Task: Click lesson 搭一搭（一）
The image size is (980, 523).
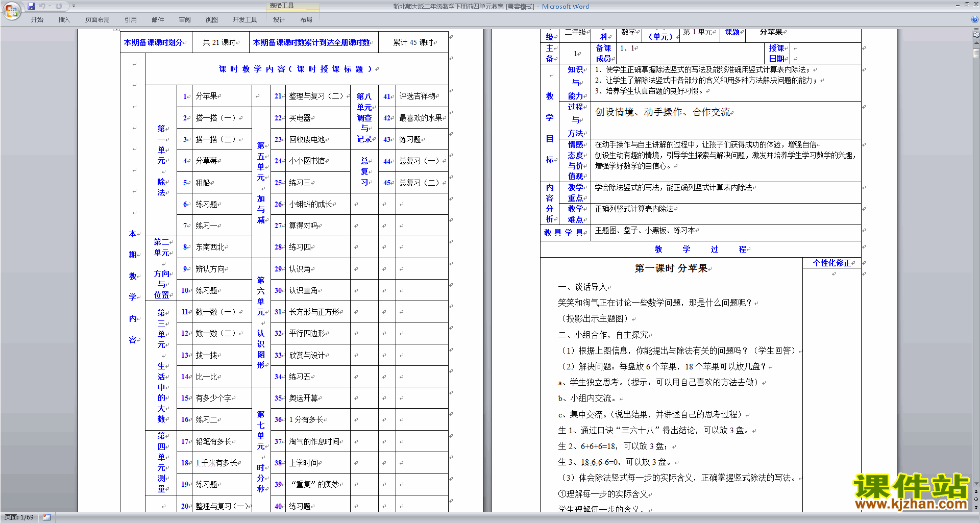Action: tap(216, 118)
